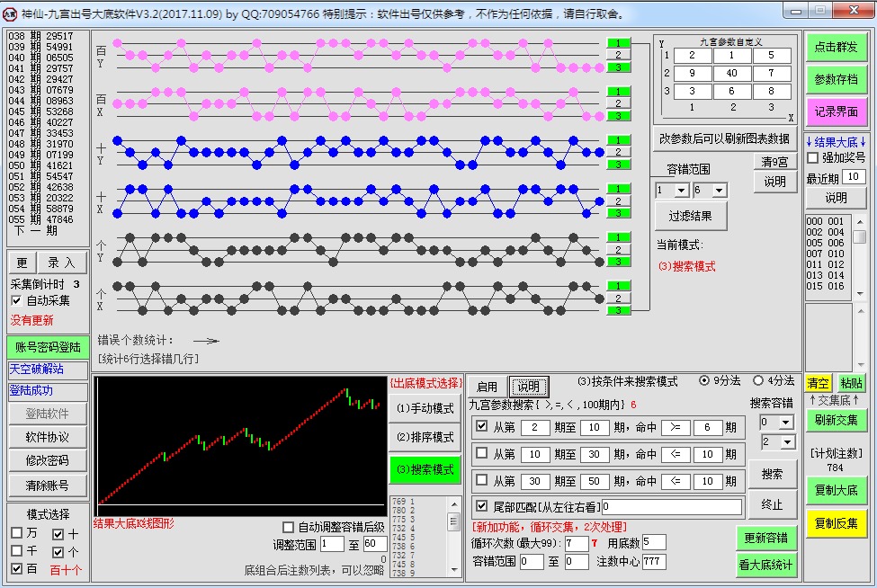Click the 结果大底 number list scrollbar
This screenshot has height=588, width=877.
[x=859, y=254]
